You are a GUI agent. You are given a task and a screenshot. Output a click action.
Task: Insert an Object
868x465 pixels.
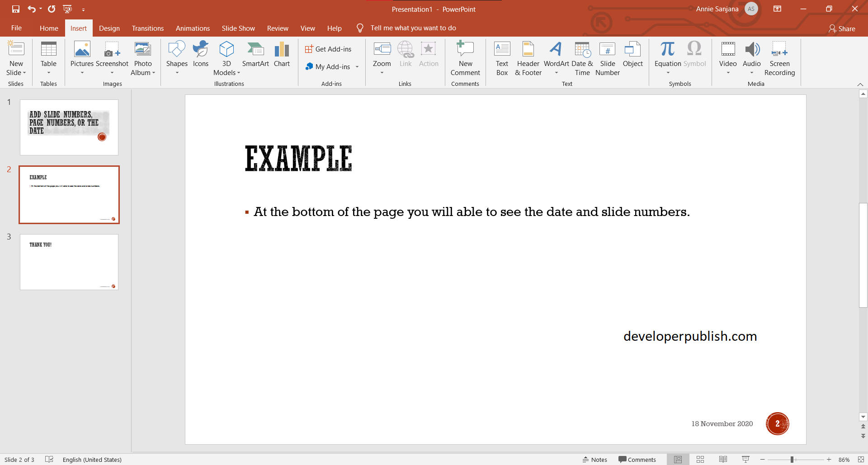click(x=632, y=54)
